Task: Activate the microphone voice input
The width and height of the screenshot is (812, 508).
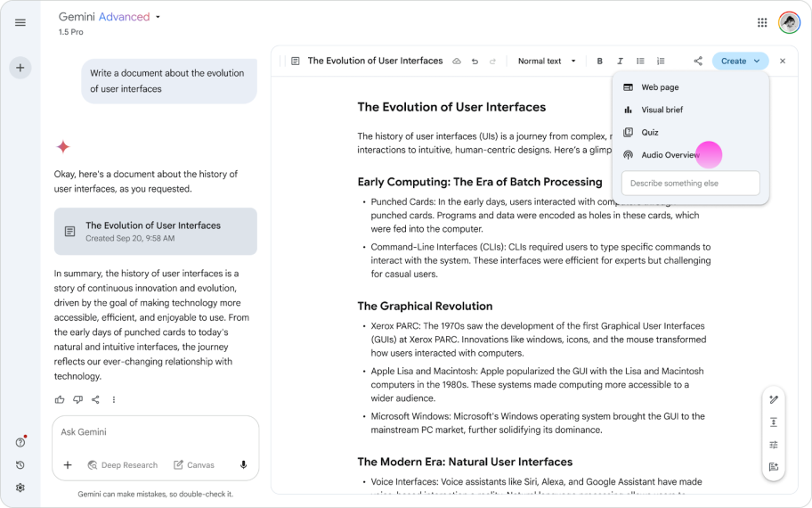Action: click(243, 465)
